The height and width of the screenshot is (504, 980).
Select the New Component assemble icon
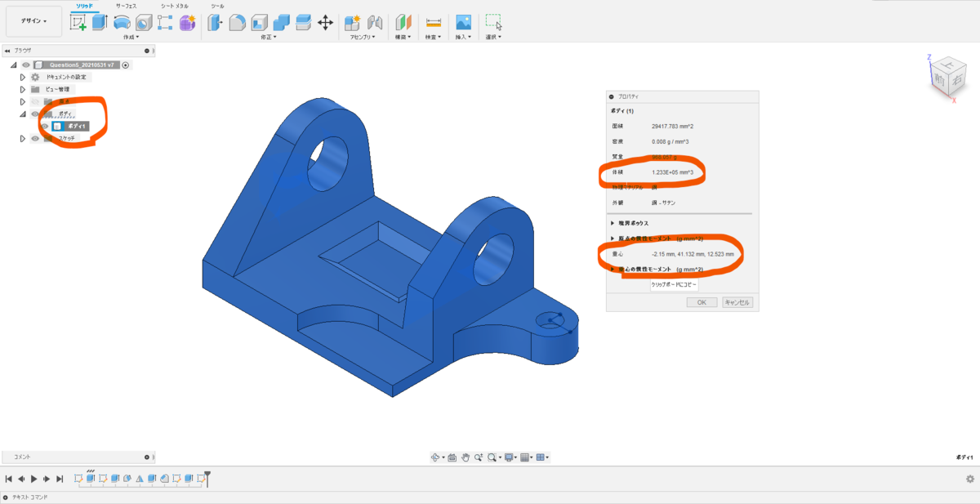(353, 22)
